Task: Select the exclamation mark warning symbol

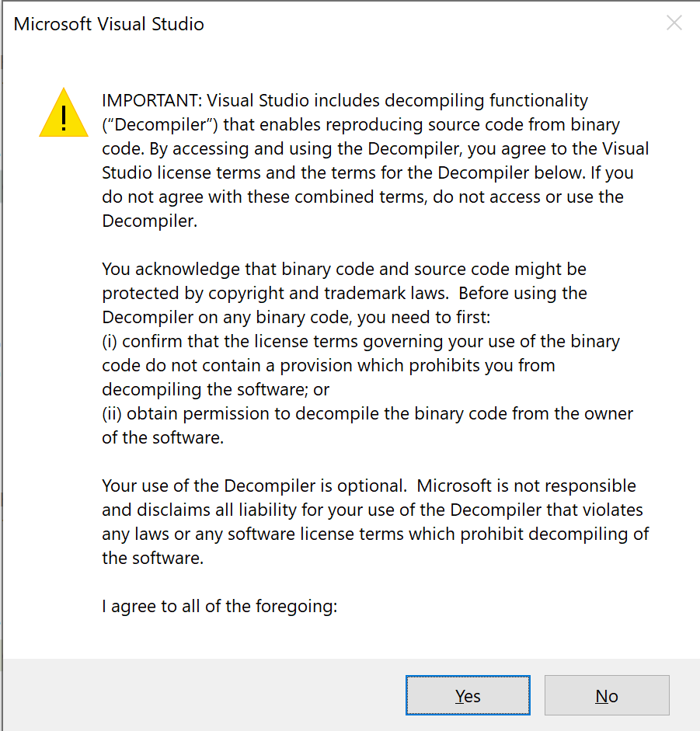Action: pos(63,117)
